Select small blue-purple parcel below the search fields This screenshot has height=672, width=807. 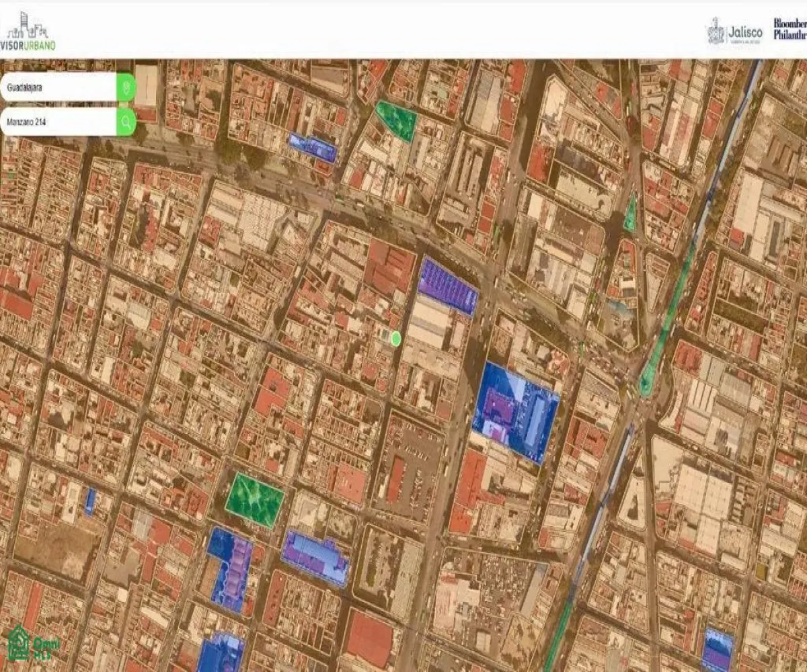pyautogui.click(x=313, y=147)
